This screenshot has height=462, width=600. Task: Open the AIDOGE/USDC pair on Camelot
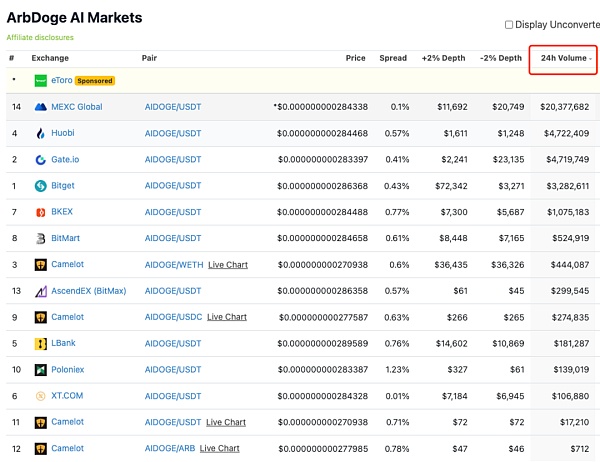point(173,317)
